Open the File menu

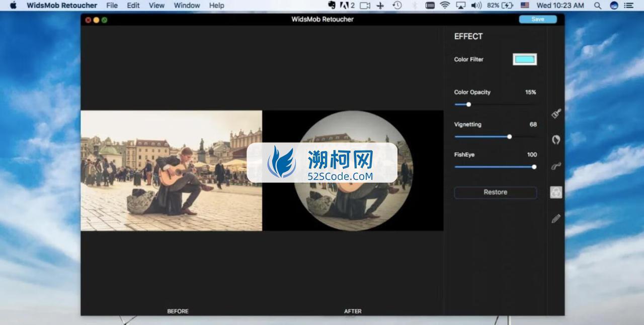coord(112,5)
